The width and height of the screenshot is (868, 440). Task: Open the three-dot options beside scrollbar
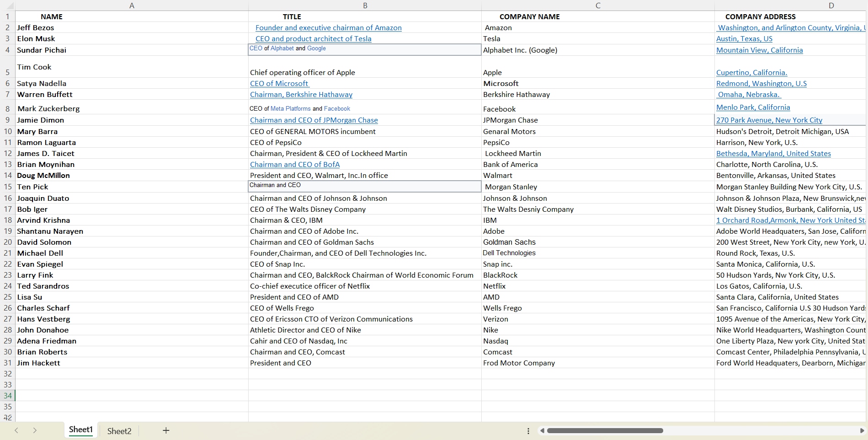(528, 431)
